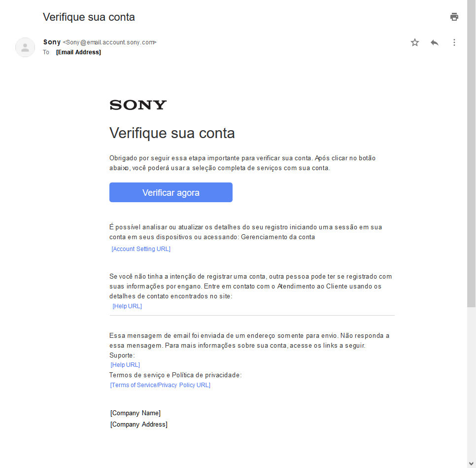Image resolution: width=476 pixels, height=468 pixels.
Task: Click the SONY logo in the email
Action: 138,105
